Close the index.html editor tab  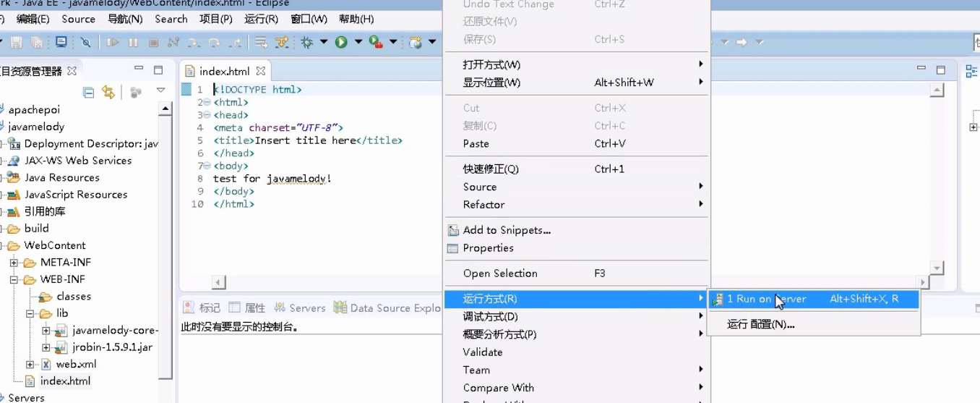click(x=261, y=71)
